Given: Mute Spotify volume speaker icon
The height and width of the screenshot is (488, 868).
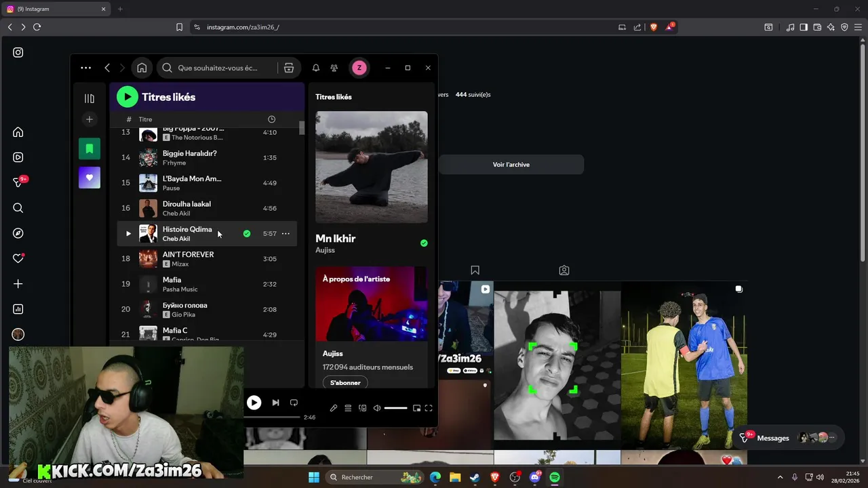Looking at the screenshot, I should click(x=377, y=408).
